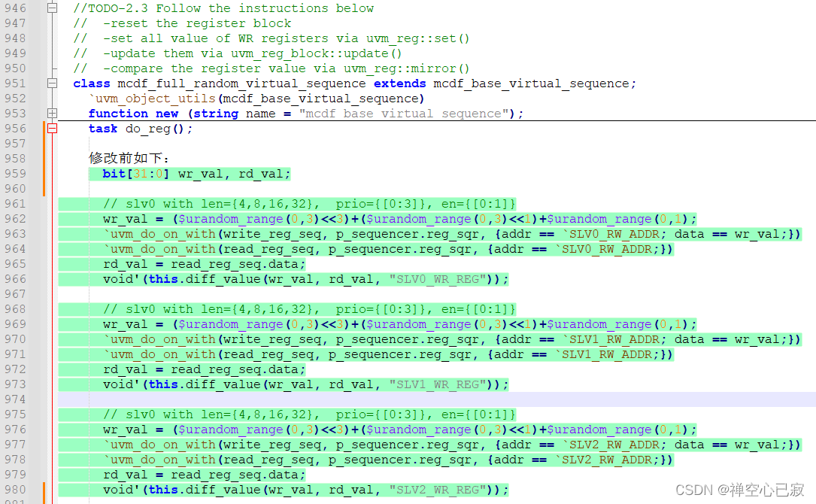Select the 'class' keyword on line 951
Viewport: 816px width, 504px height.
(90, 83)
